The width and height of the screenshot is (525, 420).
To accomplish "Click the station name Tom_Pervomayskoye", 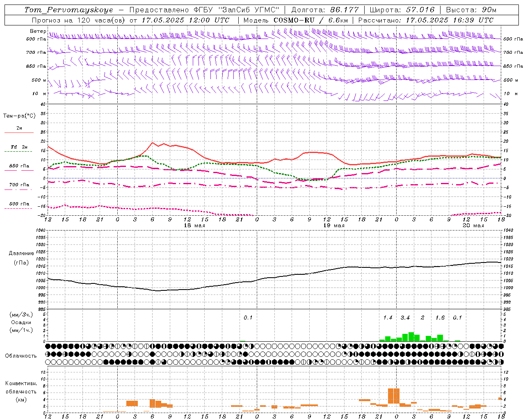I will tap(68, 10).
